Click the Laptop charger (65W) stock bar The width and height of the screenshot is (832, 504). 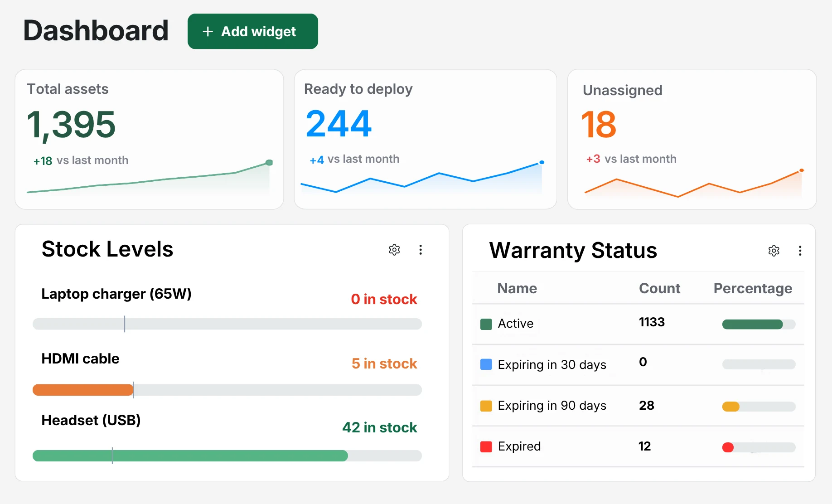227,324
